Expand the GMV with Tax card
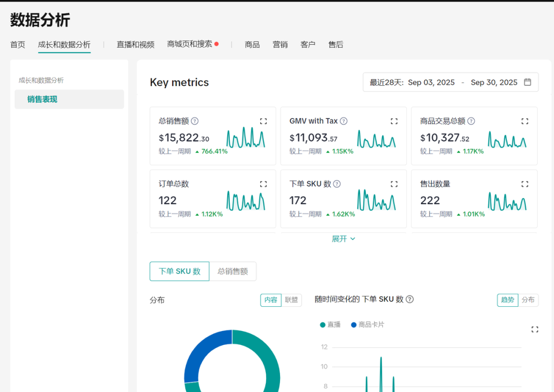Image resolution: width=554 pixels, height=392 pixels. click(394, 121)
